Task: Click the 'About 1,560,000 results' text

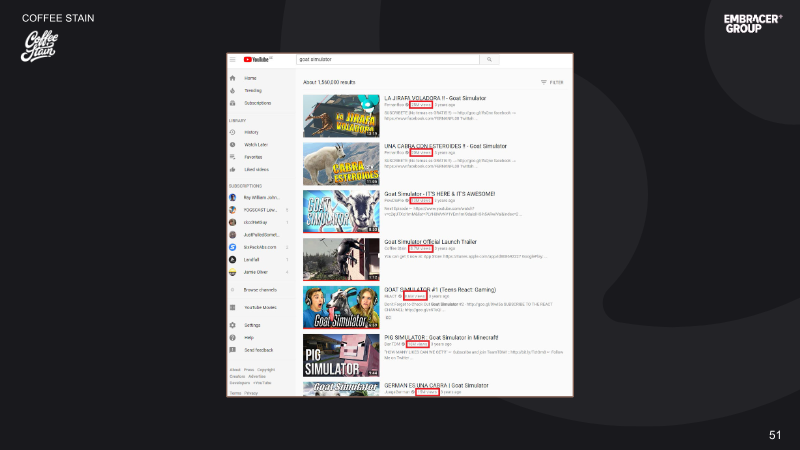Action: click(x=329, y=82)
